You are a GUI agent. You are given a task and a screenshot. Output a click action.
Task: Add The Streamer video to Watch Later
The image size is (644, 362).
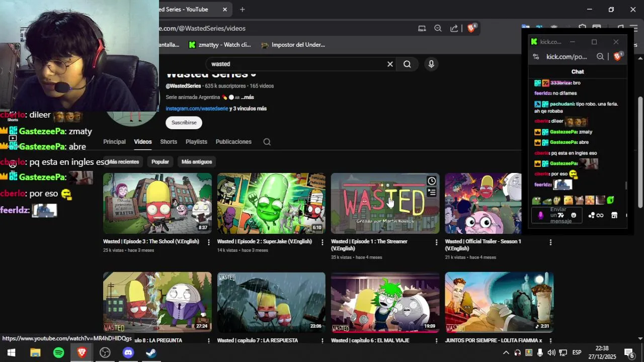tap(432, 181)
